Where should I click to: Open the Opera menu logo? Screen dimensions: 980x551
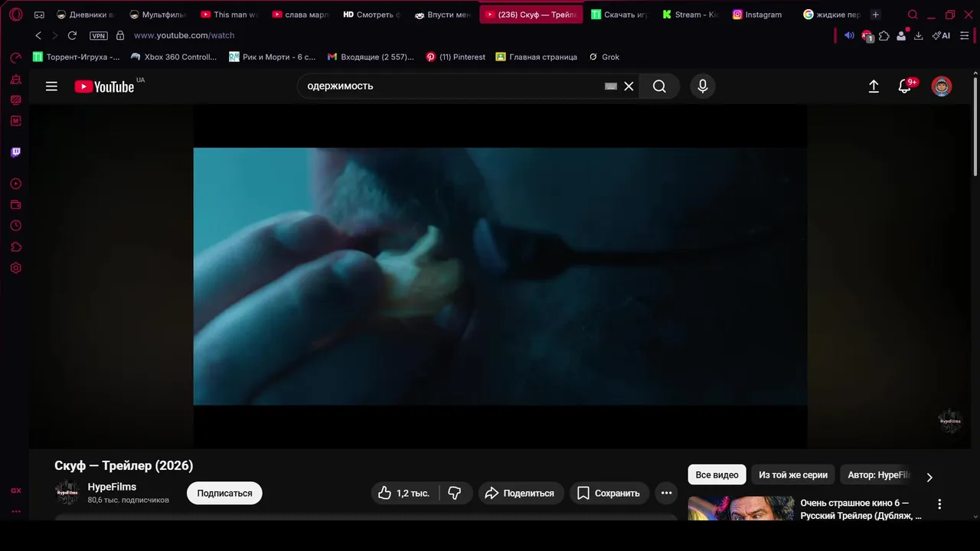[15, 15]
